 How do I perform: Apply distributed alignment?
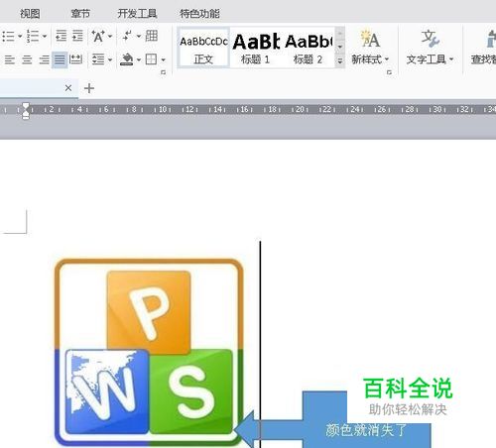(75, 59)
